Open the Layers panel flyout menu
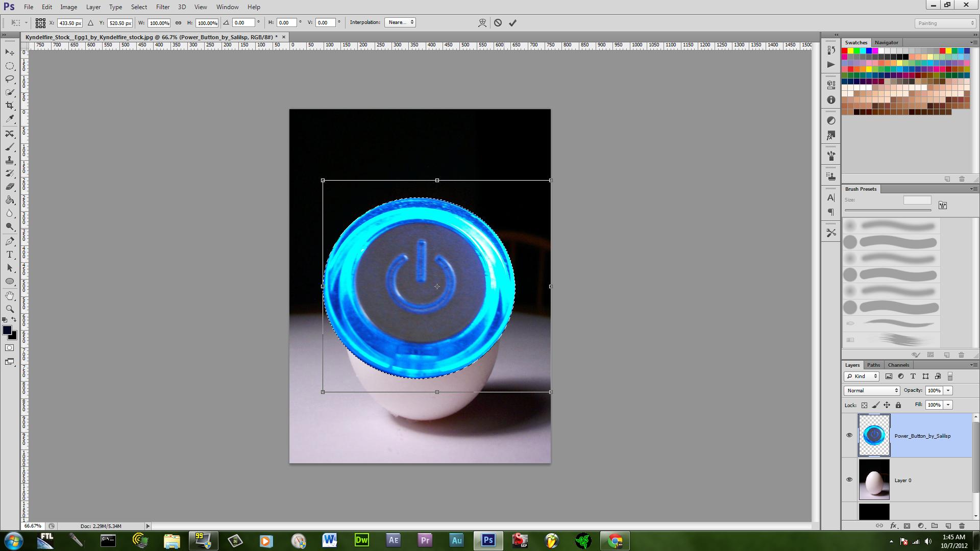This screenshot has height=551, width=980. point(973,365)
